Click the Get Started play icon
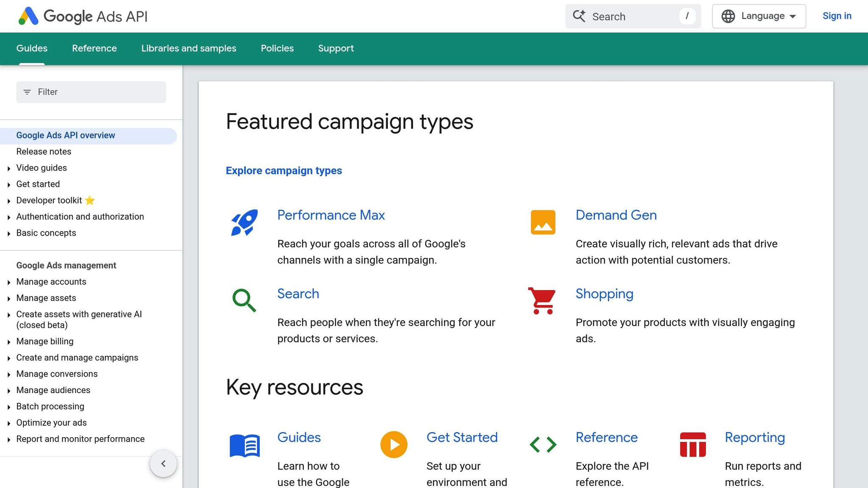The image size is (868, 488). point(394,444)
